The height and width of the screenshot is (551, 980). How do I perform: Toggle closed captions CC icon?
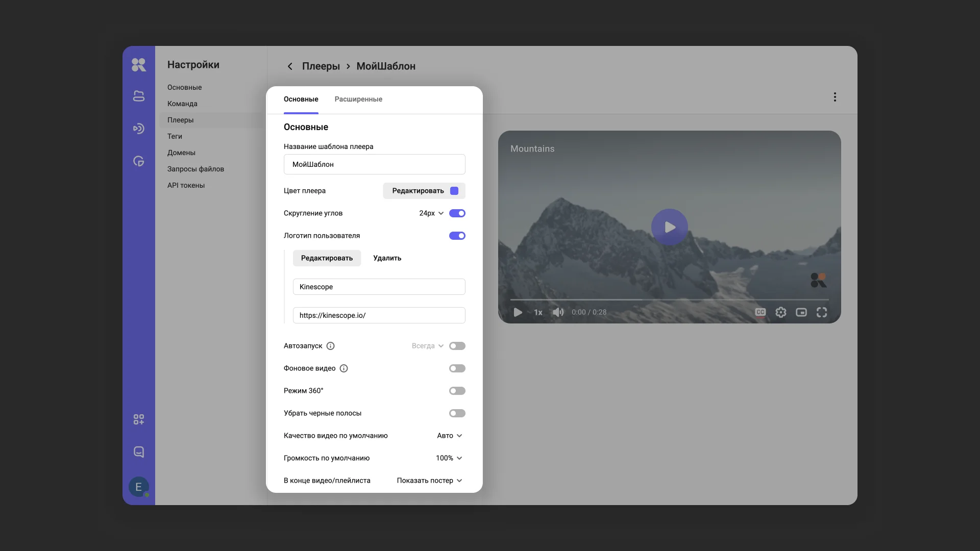point(760,312)
